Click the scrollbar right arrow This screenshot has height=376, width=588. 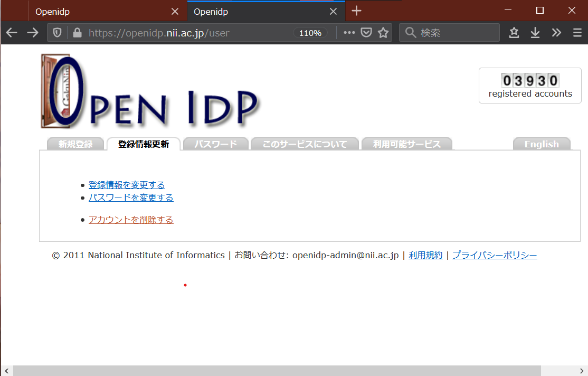[582, 371]
